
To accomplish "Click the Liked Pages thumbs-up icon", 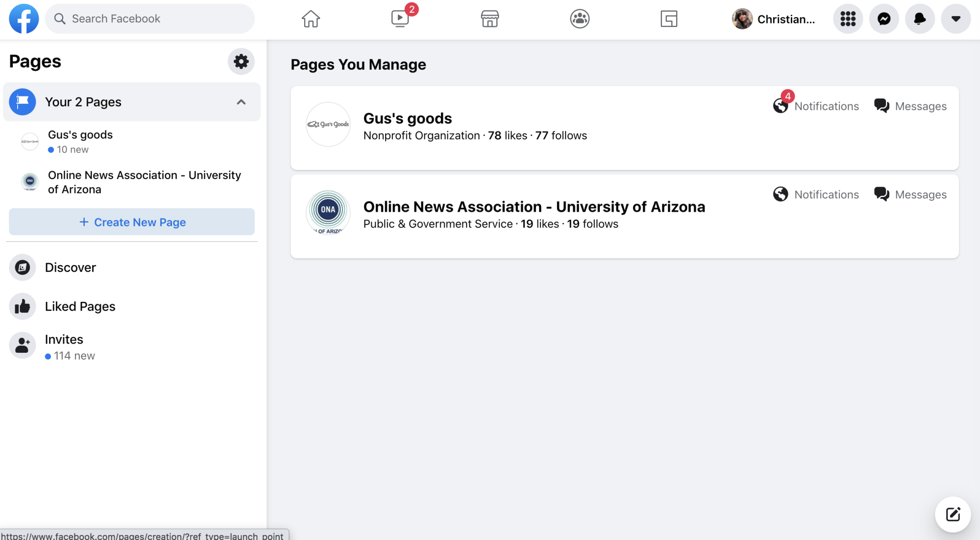I will [x=23, y=306].
